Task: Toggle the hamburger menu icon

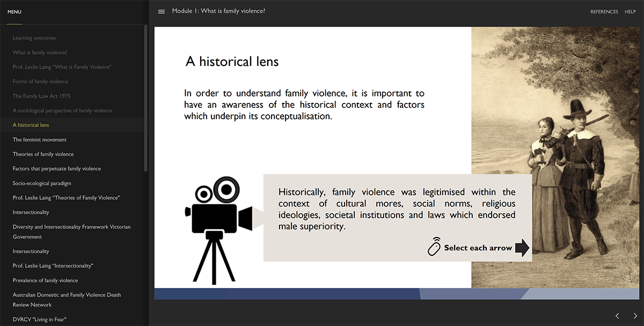Action: pyautogui.click(x=162, y=12)
